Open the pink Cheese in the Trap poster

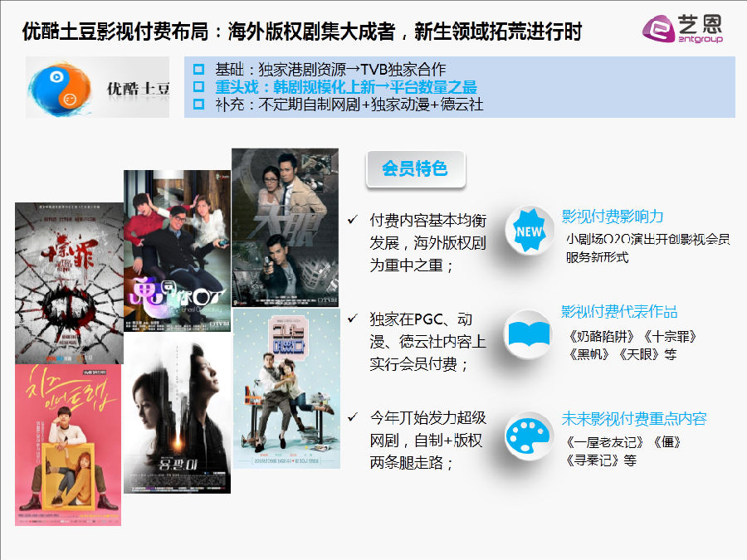(68, 446)
